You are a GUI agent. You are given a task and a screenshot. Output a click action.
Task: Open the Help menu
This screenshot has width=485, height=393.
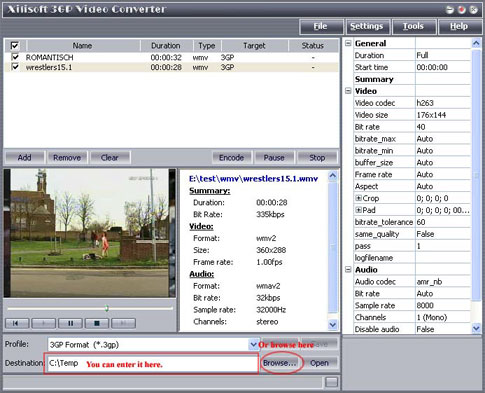pyautogui.click(x=459, y=26)
